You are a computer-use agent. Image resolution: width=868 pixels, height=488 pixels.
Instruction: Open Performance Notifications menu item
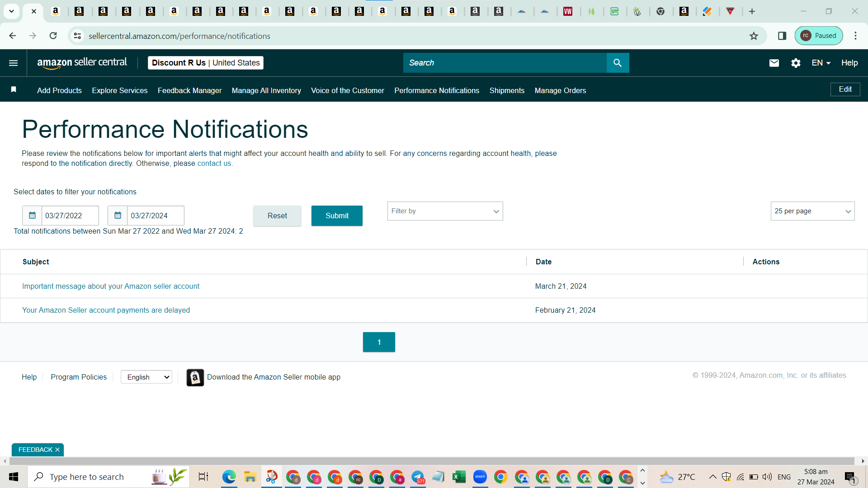coord(437,90)
